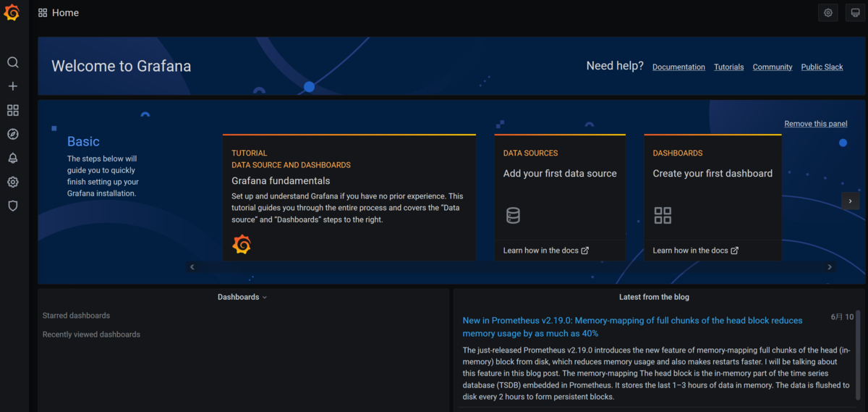
Task: Click external link icon after data source docs
Action: [x=585, y=251]
